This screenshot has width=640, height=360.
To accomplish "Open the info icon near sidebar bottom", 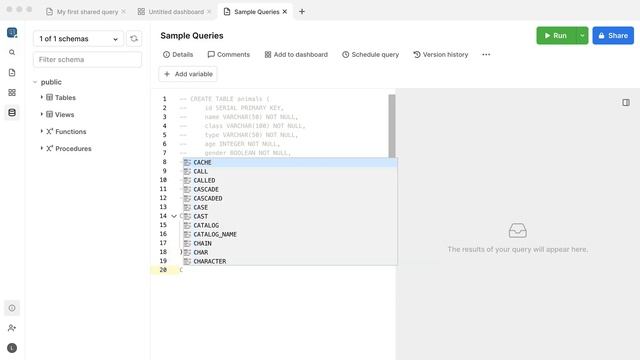I will click(x=12, y=308).
